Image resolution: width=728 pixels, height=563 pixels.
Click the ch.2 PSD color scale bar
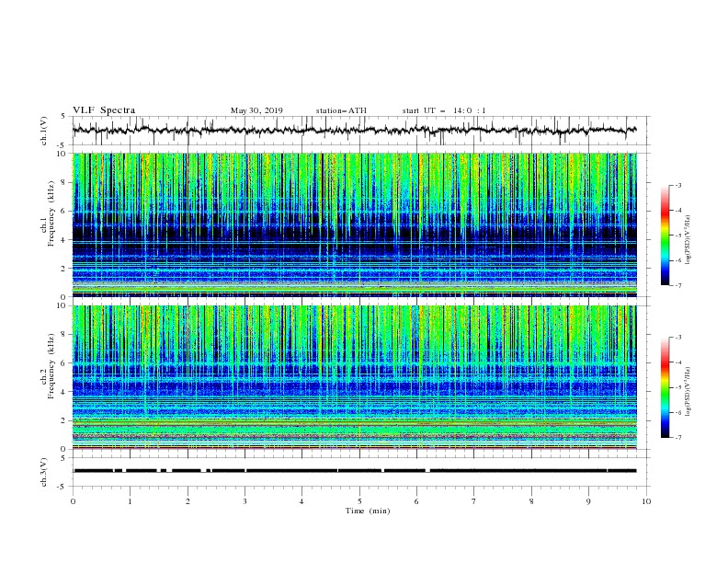pos(665,387)
